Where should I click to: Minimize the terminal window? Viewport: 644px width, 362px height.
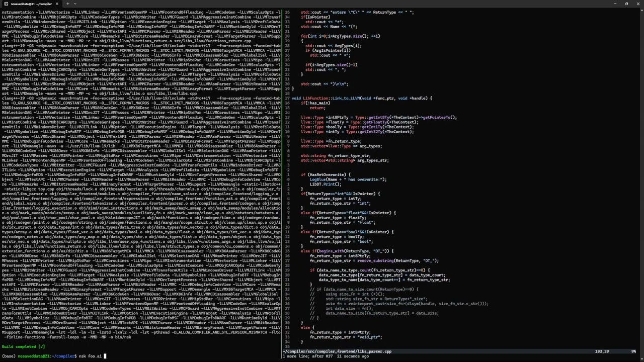[x=615, y=4]
